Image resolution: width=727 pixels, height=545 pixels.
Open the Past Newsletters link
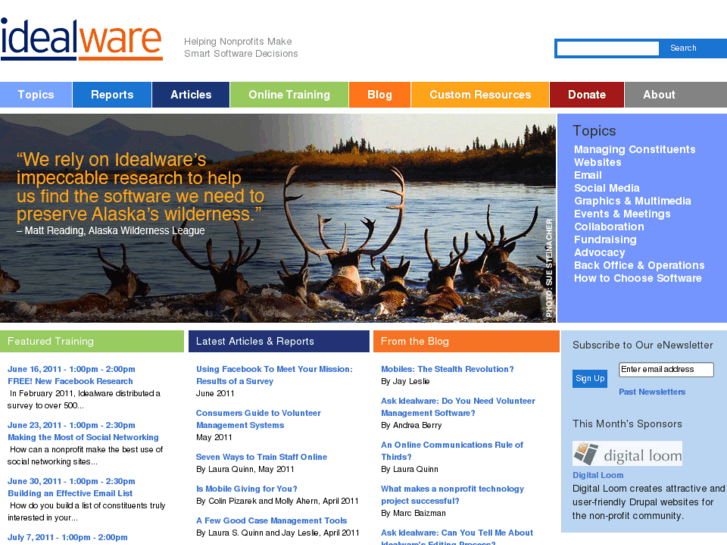pos(652,392)
